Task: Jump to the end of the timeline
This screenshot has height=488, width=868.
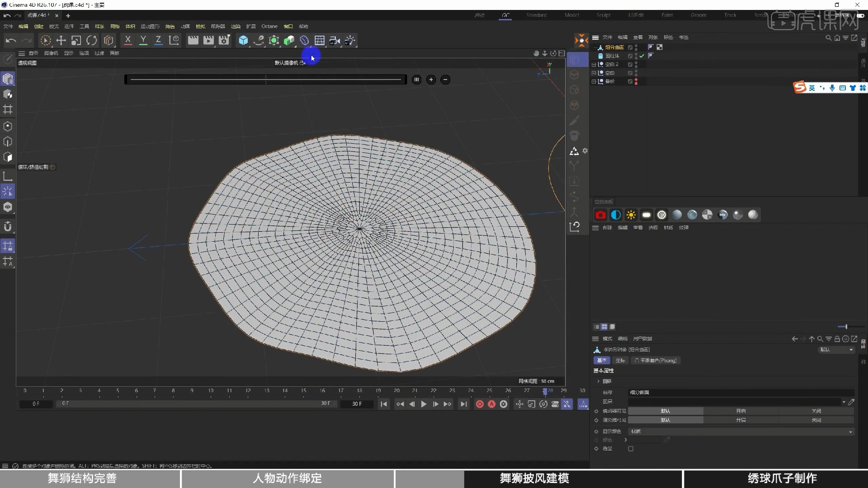Action: [x=463, y=404]
